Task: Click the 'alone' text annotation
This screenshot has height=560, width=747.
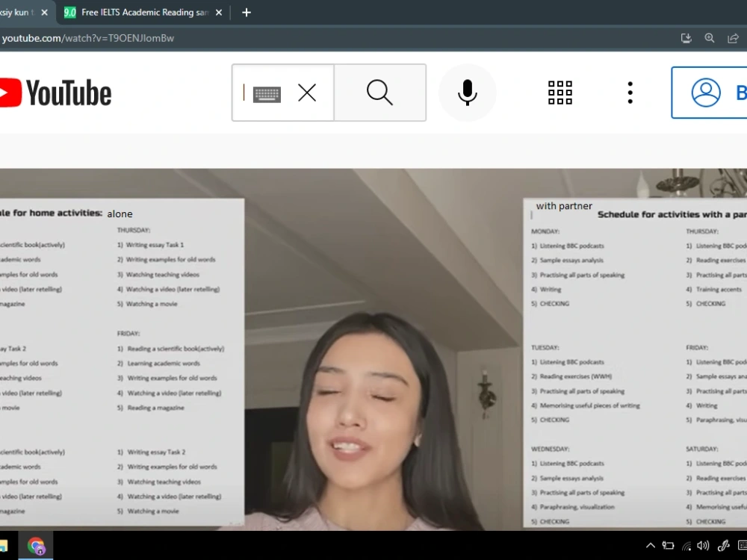Action: [120, 214]
